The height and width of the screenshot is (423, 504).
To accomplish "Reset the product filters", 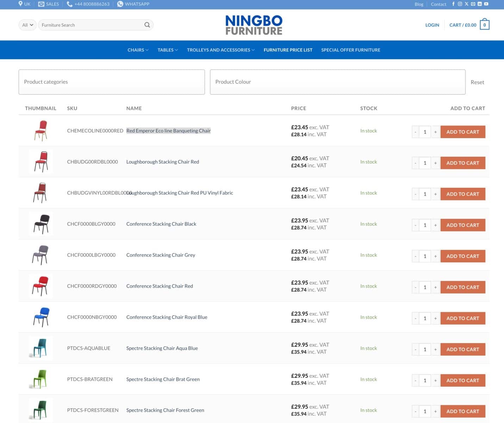I will point(477,82).
